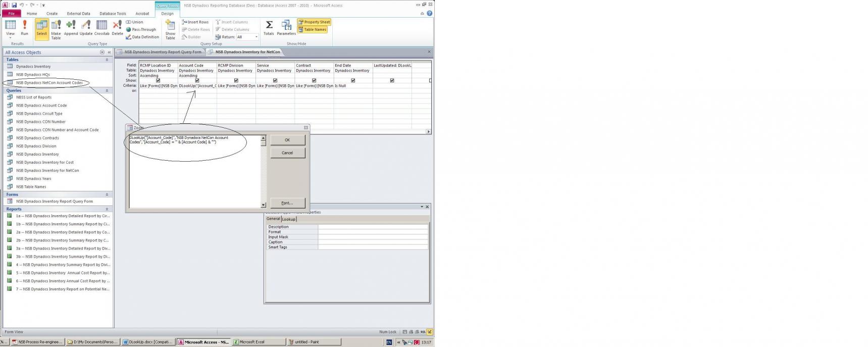Viewport: 868px width, 347px height.
Task: Pick the Pass-Through query option
Action: (141, 29)
